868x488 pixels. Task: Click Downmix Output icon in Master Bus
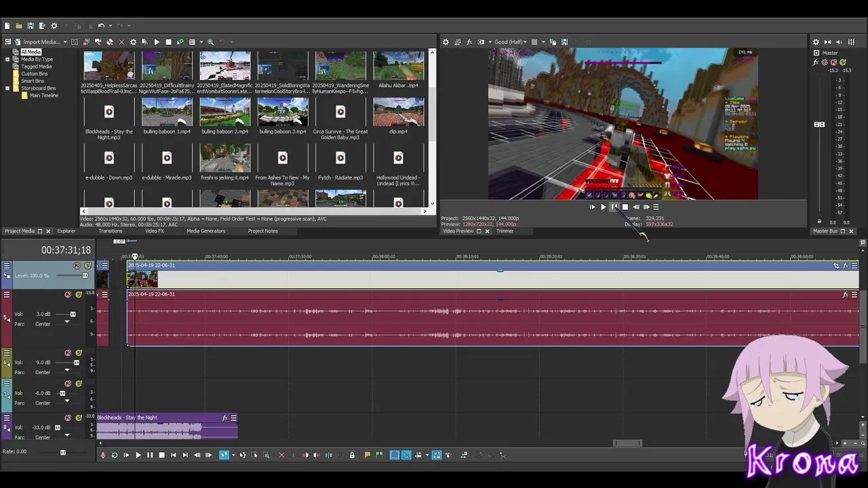tap(828, 42)
